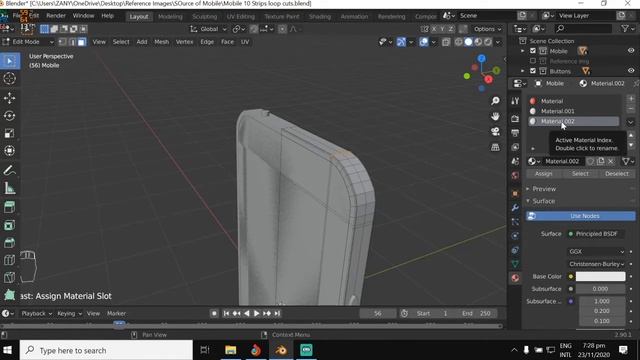Click the material Select button
This screenshot has width=640, height=360.
coord(580,174)
